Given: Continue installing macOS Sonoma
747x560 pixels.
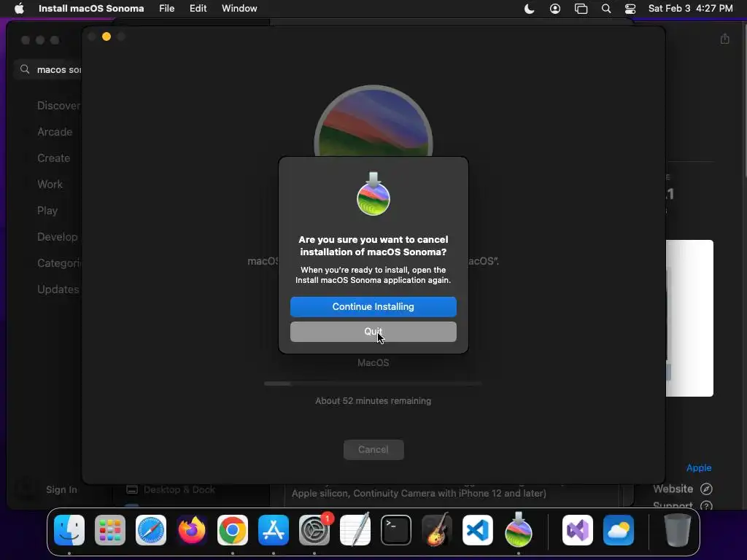Looking at the screenshot, I should [x=373, y=307].
